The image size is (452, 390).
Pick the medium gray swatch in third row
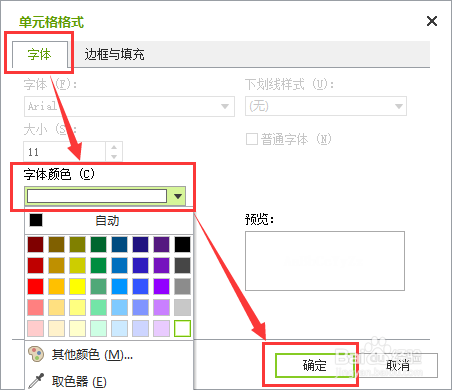(x=183, y=287)
